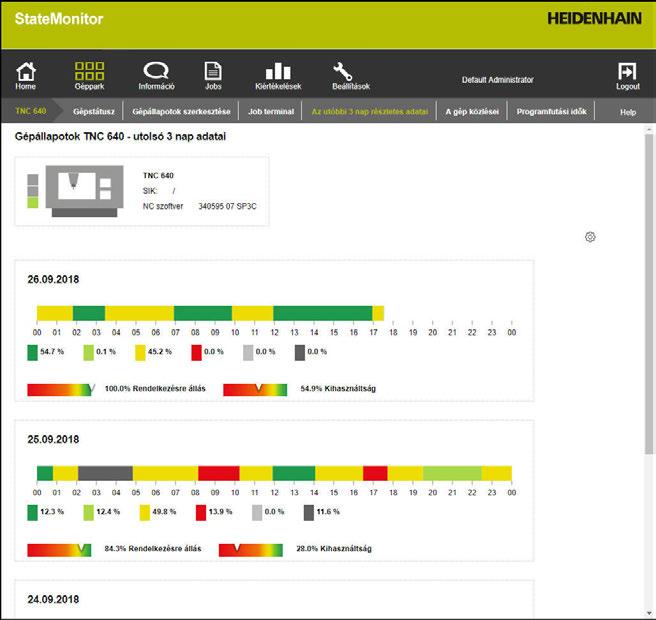
Task: Click yellow 45.2 % legend swatch
Action: [140, 352]
